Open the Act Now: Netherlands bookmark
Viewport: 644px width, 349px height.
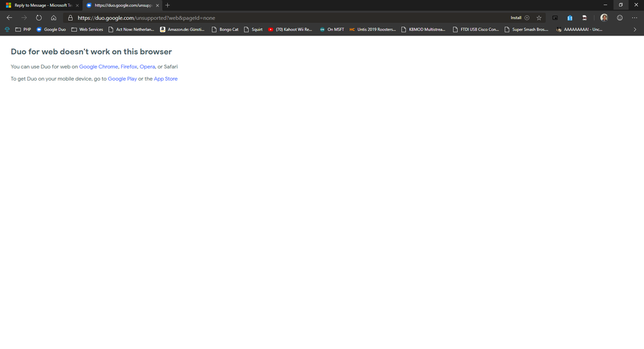click(x=131, y=30)
